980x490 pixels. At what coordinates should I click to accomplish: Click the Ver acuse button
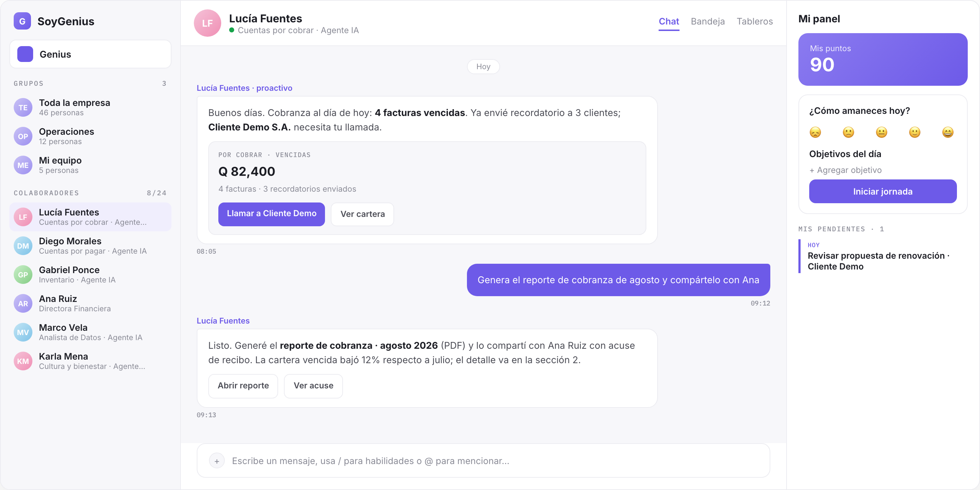(313, 386)
